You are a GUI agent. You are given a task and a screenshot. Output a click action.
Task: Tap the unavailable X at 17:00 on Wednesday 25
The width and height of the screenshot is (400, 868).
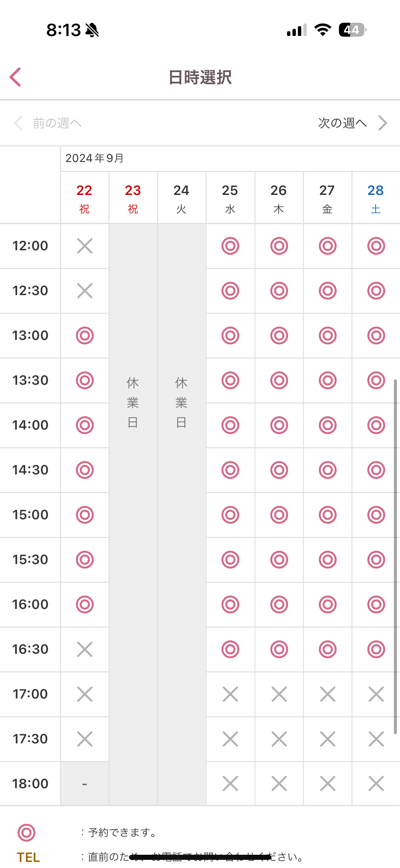click(230, 694)
